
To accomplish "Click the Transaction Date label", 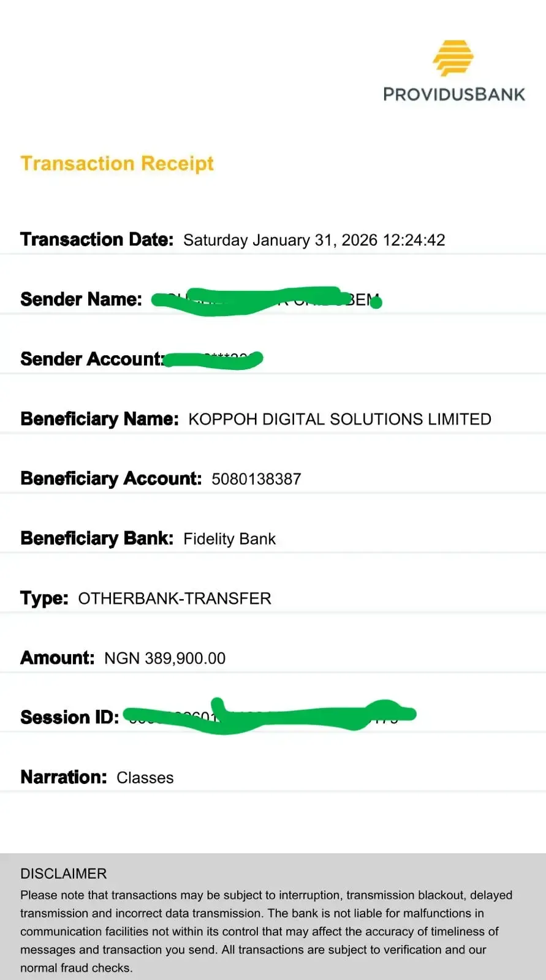I will pos(97,239).
